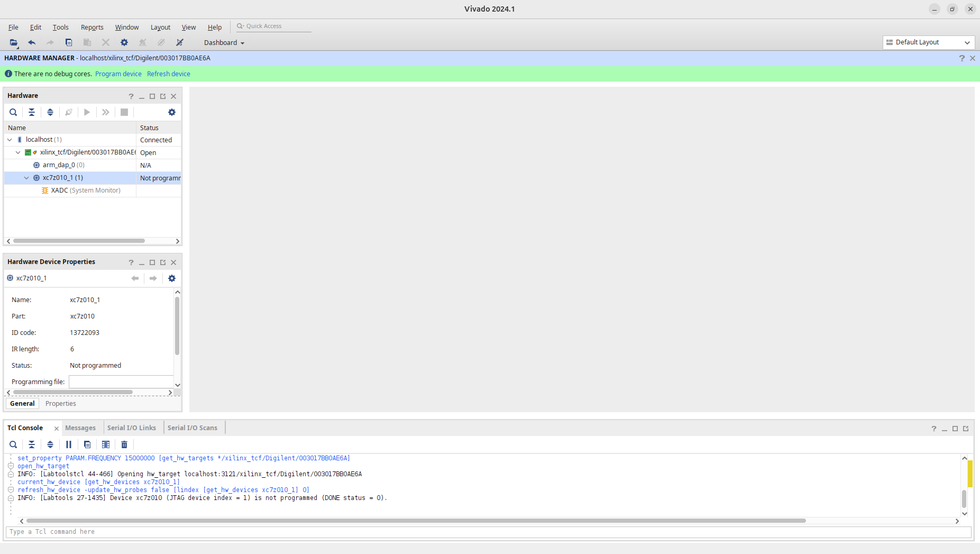The image size is (980, 554).
Task: Click Collapse All icon in Hardware panel
Action: 32,112
